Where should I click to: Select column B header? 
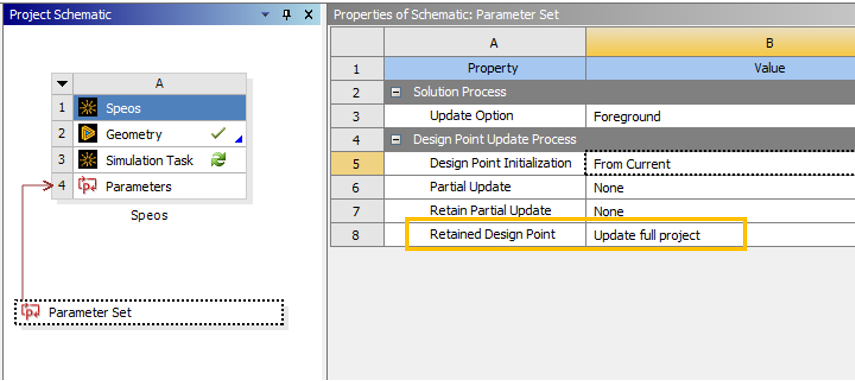click(x=720, y=43)
